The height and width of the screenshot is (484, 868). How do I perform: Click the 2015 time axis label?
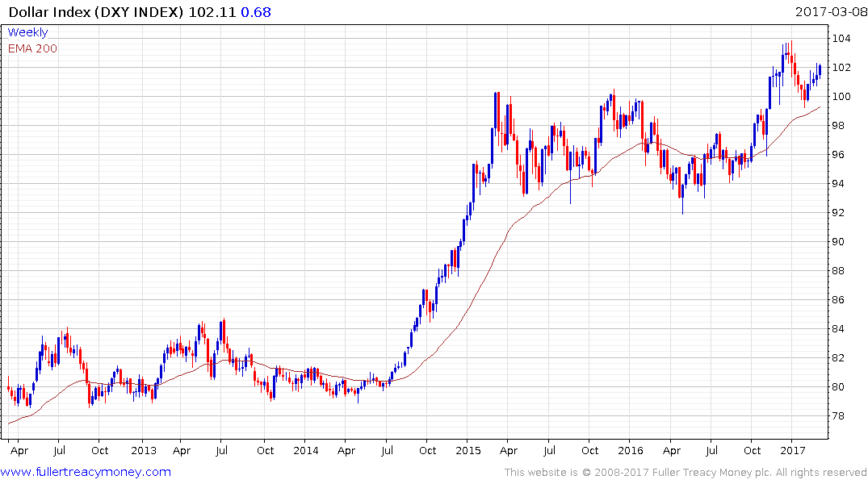[468, 450]
